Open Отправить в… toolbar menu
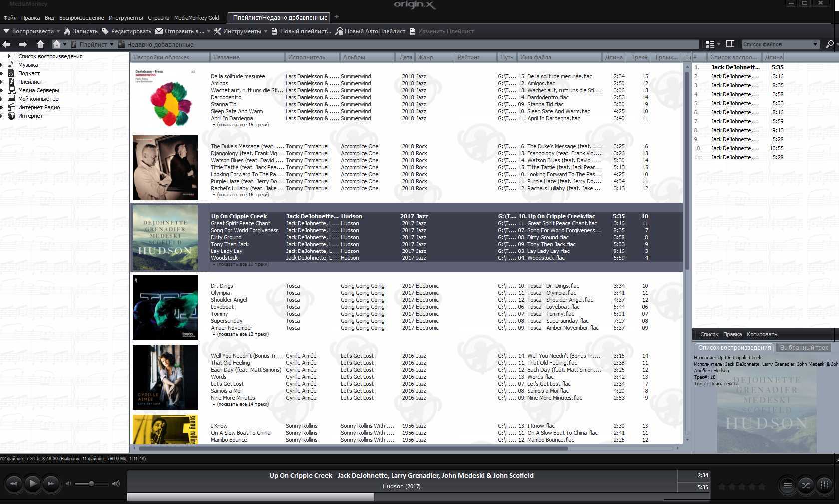The width and height of the screenshot is (839, 504). pos(183,31)
